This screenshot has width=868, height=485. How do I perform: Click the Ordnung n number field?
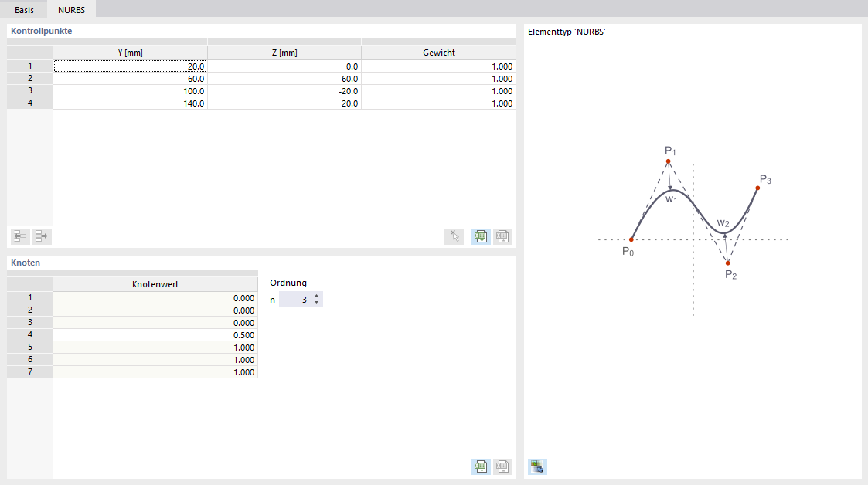click(298, 298)
